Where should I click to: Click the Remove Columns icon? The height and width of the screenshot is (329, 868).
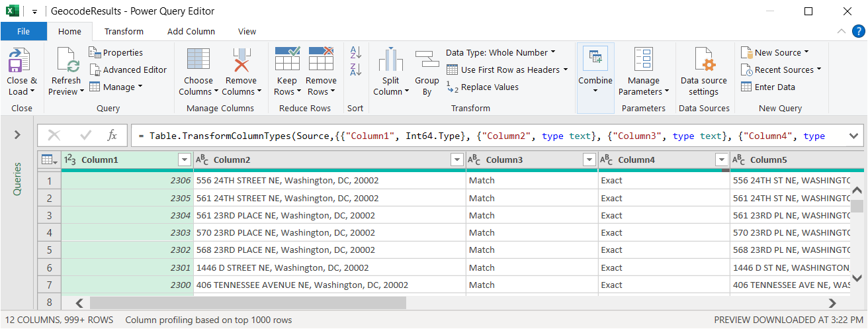(241, 61)
